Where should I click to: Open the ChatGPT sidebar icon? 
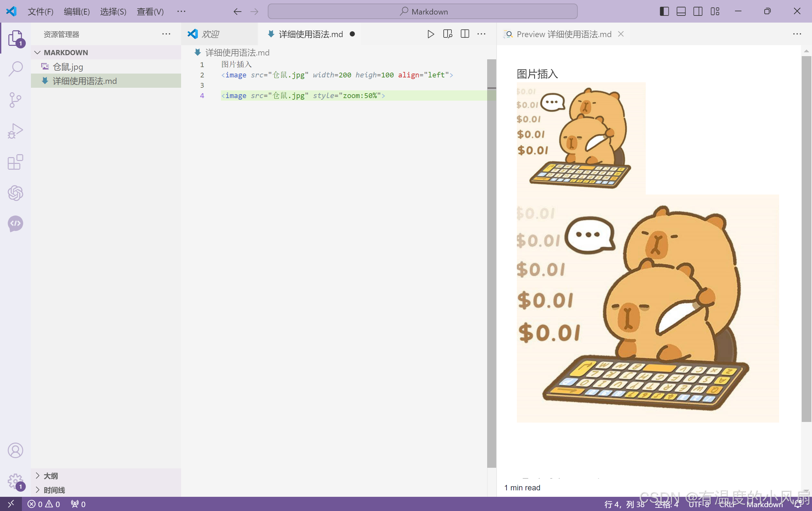(x=15, y=193)
